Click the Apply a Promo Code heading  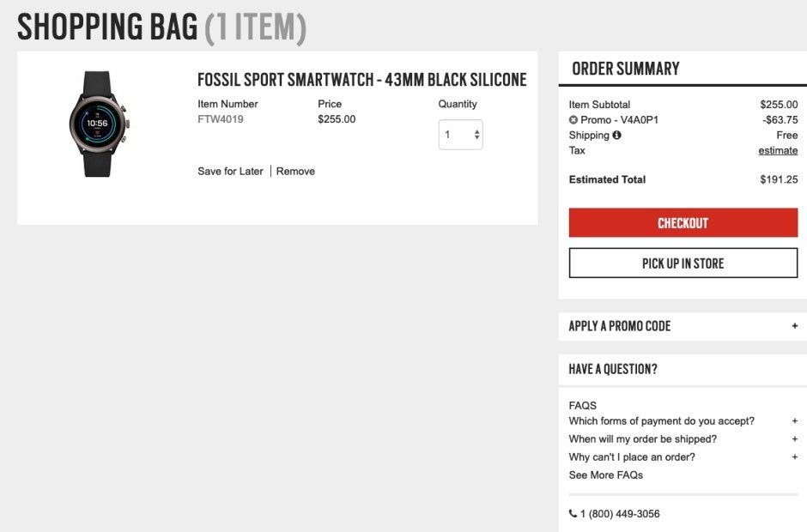(x=620, y=326)
